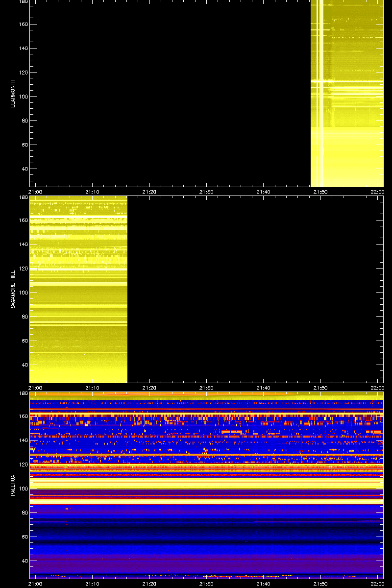Click the 40 frequency label on Palehua axis

pos(24,561)
